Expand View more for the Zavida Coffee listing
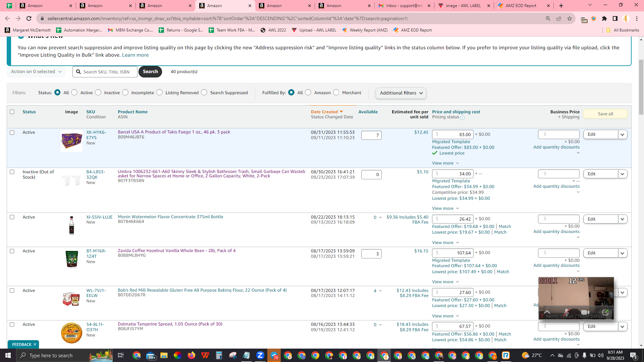This screenshot has width=644, height=362. [x=445, y=282]
